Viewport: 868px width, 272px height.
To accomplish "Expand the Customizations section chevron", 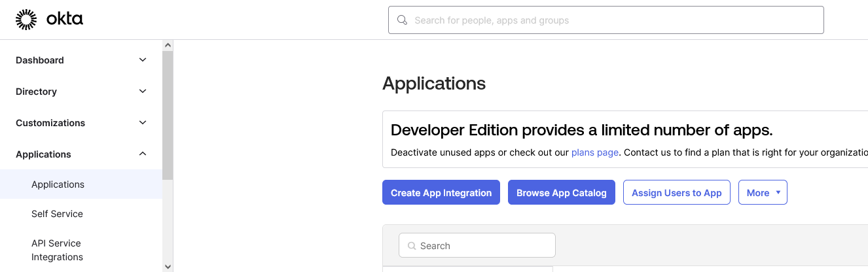I will pyautogui.click(x=143, y=123).
